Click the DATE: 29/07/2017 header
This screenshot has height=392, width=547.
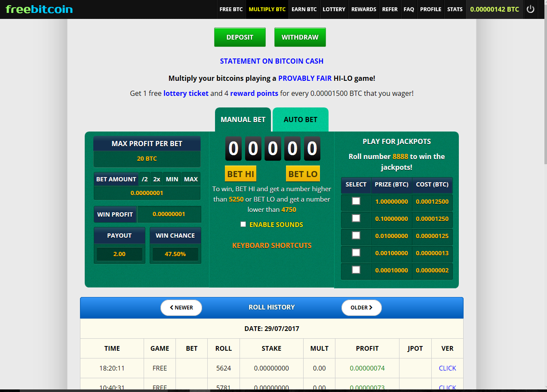coord(272,328)
